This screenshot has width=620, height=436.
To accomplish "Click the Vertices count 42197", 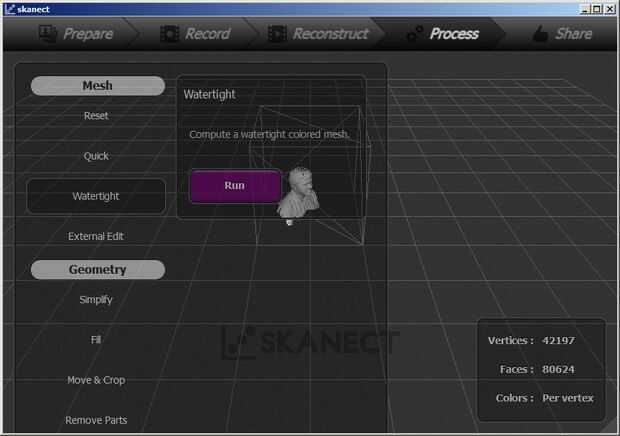I will [x=558, y=340].
